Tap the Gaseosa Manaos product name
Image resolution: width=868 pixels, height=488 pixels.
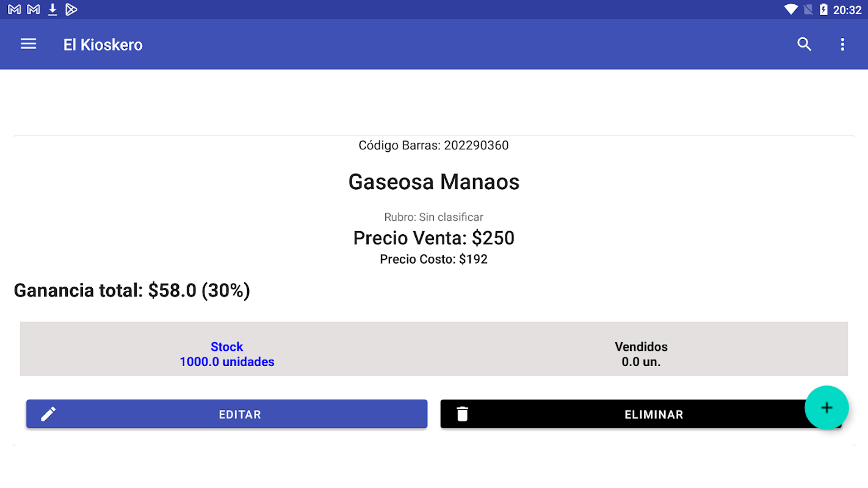tap(433, 182)
